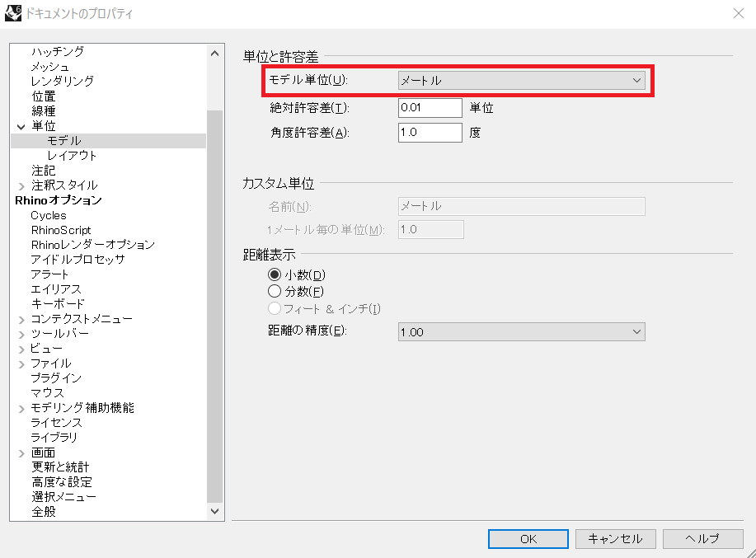
Task: Select 高度な設定 in the tree
Action: point(62,482)
